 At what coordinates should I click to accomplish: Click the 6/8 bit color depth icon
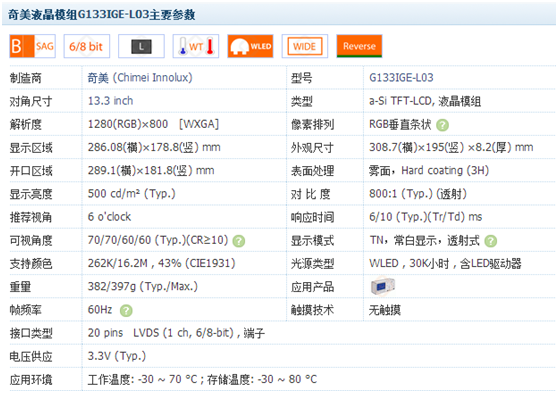86,46
